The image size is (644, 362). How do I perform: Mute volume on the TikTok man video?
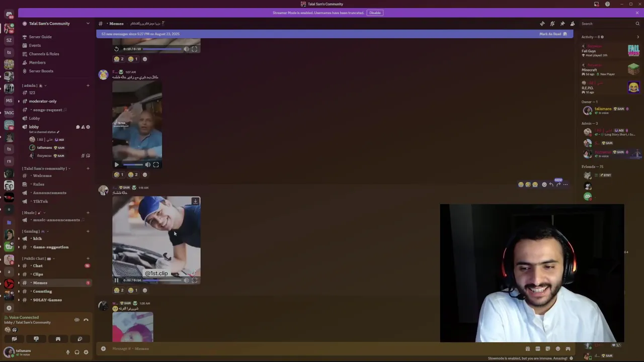pos(148,164)
